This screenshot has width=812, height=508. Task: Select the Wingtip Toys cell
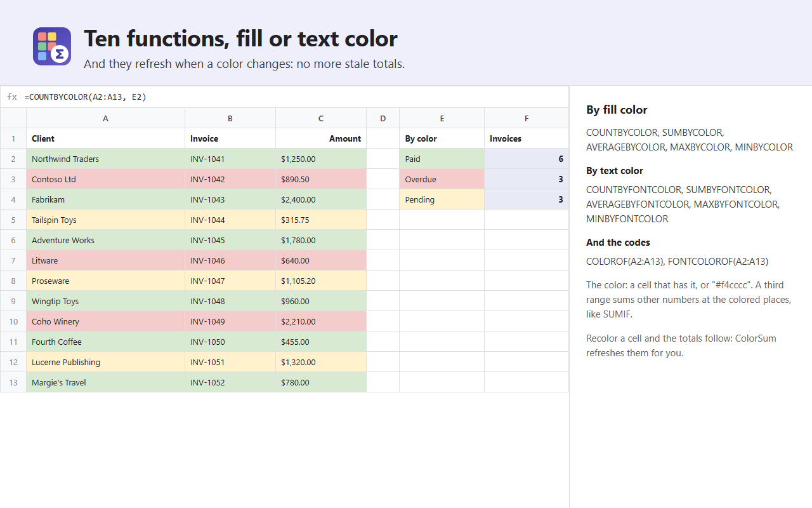(105, 301)
